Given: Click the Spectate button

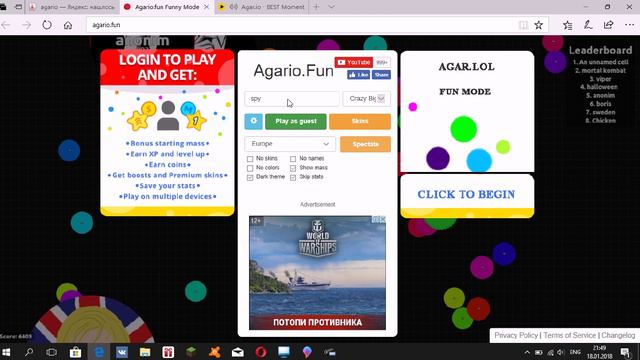Looking at the screenshot, I should (x=365, y=144).
